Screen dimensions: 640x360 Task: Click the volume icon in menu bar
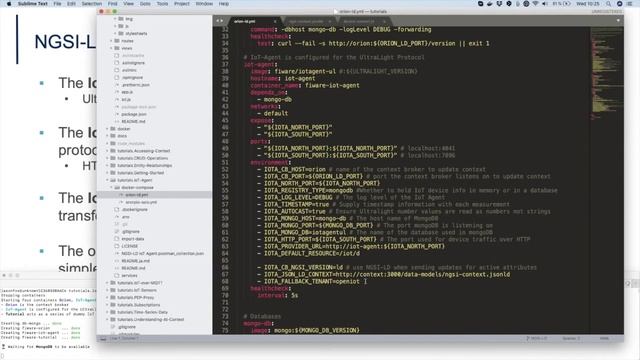click(x=545, y=4)
